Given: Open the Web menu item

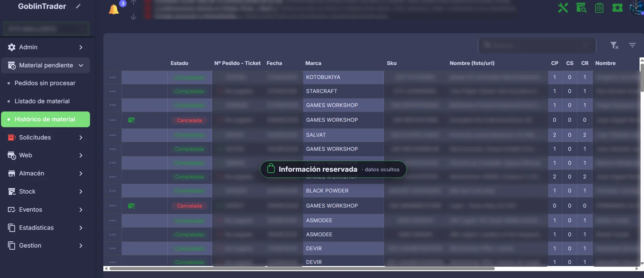Looking at the screenshot, I should click(46, 155).
